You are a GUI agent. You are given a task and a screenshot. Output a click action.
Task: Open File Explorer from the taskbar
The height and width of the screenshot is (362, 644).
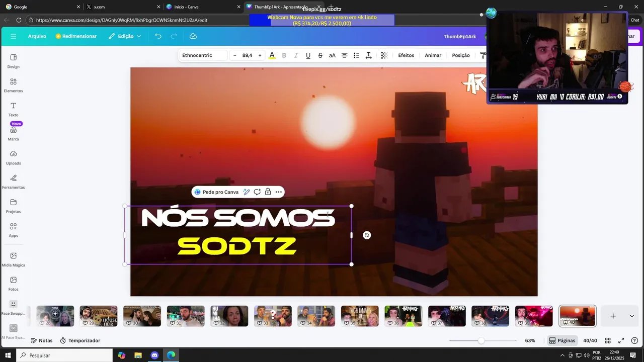138,355
